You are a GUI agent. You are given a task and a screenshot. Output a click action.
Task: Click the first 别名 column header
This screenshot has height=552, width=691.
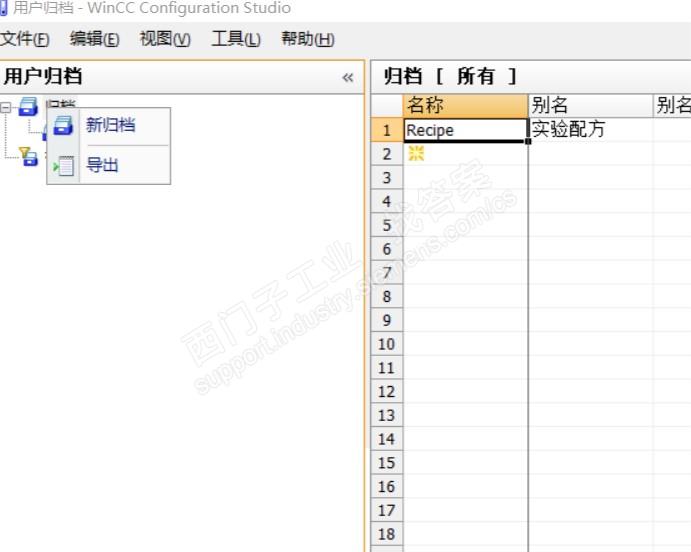pos(590,105)
